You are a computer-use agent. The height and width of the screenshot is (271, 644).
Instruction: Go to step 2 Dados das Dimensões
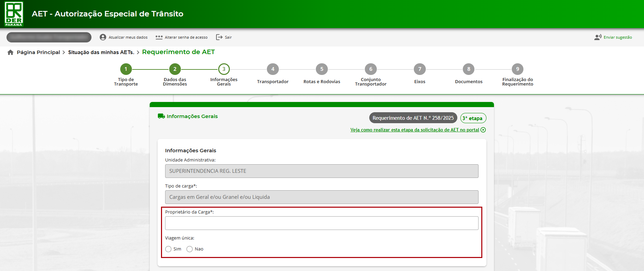175,69
